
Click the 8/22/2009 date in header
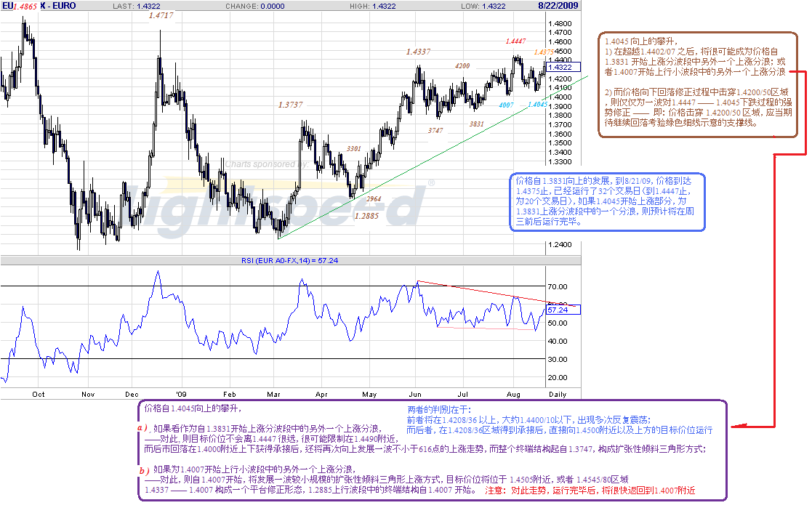point(558,6)
